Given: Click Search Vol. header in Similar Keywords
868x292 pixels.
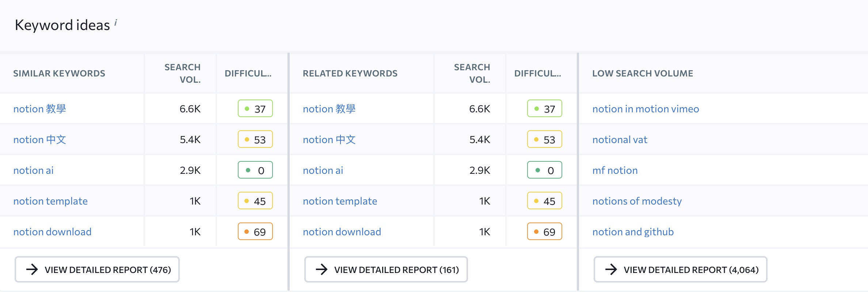Looking at the screenshot, I should (x=182, y=73).
